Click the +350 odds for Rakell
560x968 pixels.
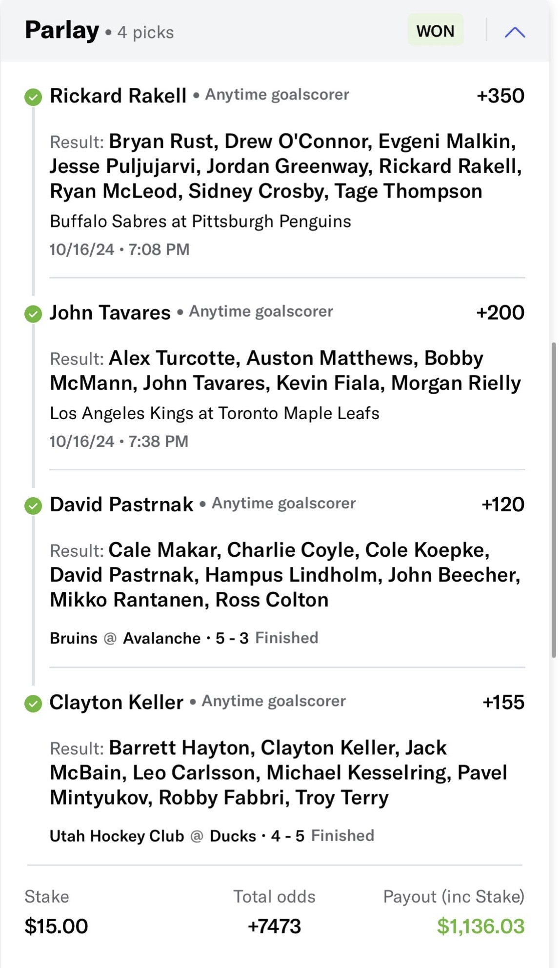(500, 96)
